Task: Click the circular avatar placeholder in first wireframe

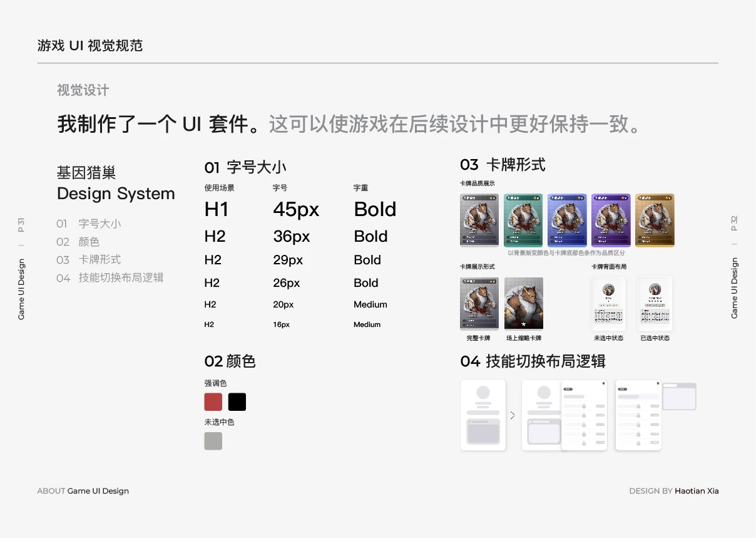Action: tap(483, 393)
